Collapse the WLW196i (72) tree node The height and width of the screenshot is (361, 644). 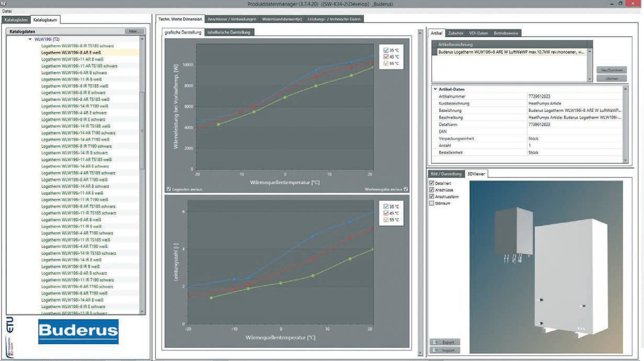pos(30,39)
